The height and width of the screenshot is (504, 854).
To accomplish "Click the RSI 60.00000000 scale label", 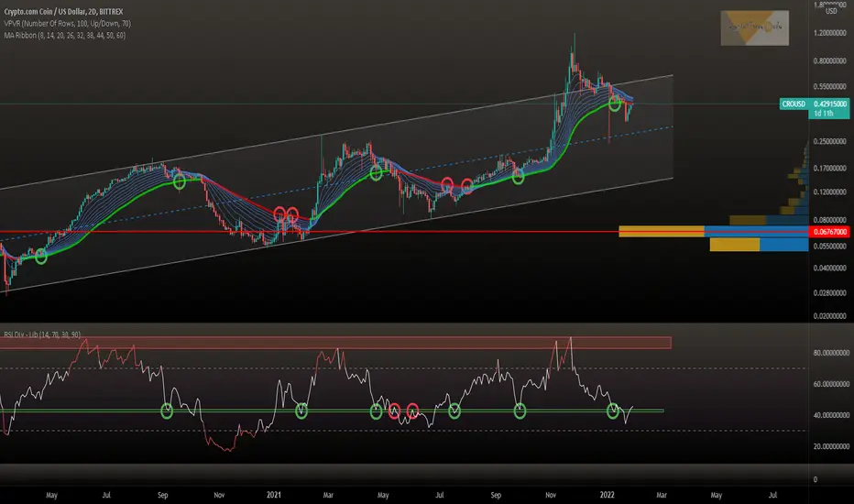I will click(x=831, y=384).
